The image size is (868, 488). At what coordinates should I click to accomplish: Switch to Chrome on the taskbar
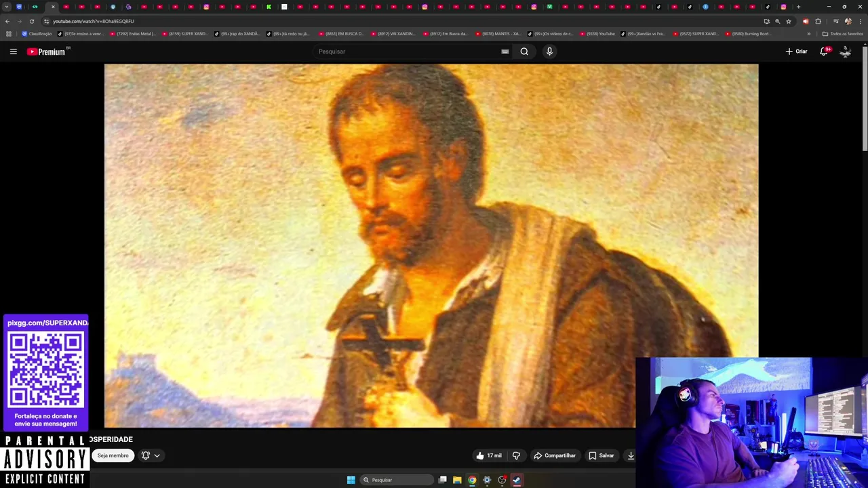click(x=472, y=480)
